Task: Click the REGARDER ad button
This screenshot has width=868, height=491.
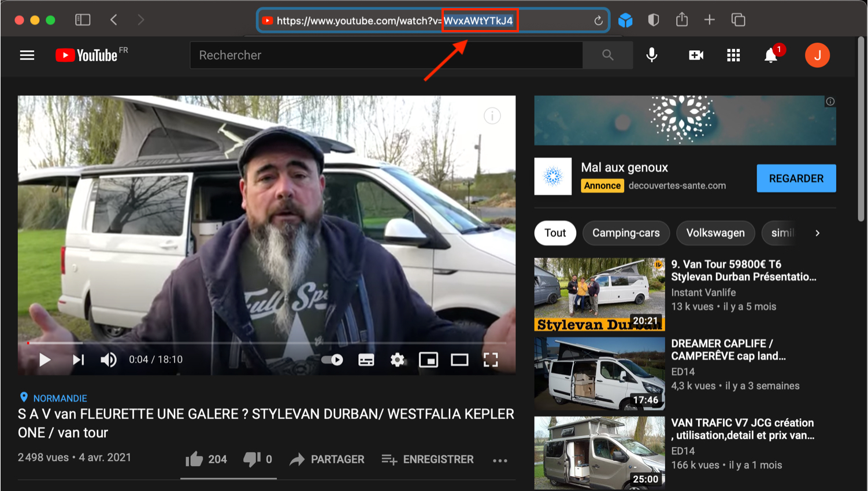Action: pos(796,178)
